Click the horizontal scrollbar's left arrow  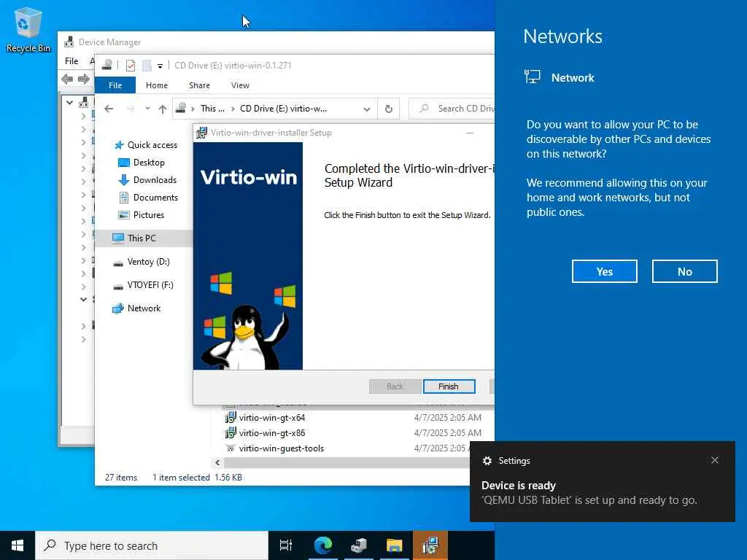217,462
